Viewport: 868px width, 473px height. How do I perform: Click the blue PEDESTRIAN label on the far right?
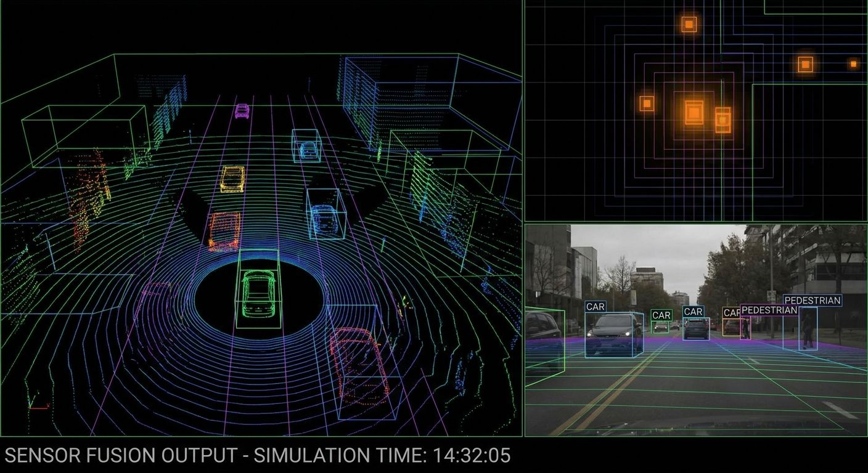(x=813, y=301)
